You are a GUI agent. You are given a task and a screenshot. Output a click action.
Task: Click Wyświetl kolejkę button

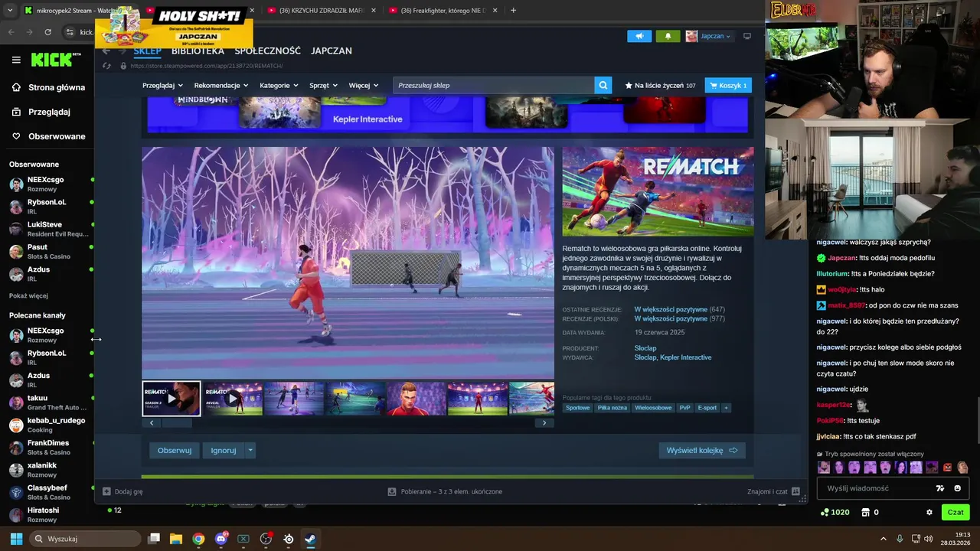702,450
